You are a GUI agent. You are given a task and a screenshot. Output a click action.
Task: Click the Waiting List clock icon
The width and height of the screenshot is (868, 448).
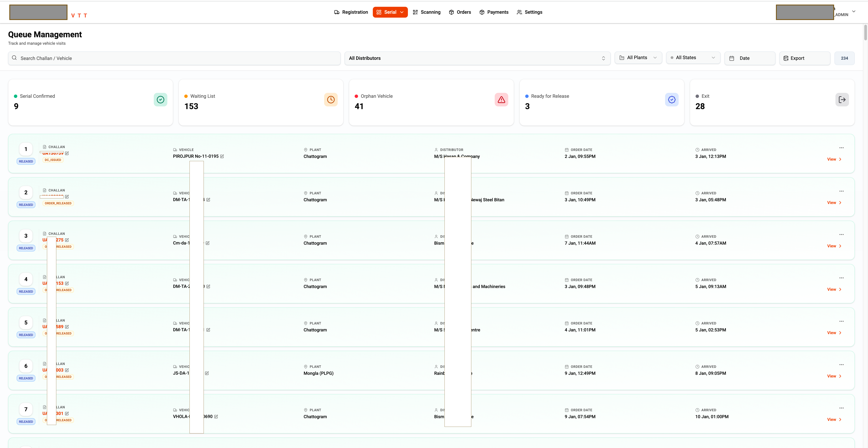point(331,100)
